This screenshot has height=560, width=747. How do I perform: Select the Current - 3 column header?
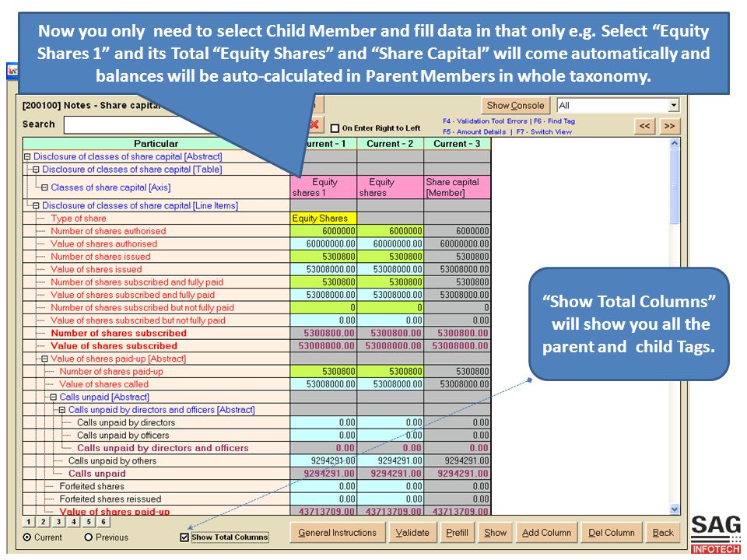(457, 143)
